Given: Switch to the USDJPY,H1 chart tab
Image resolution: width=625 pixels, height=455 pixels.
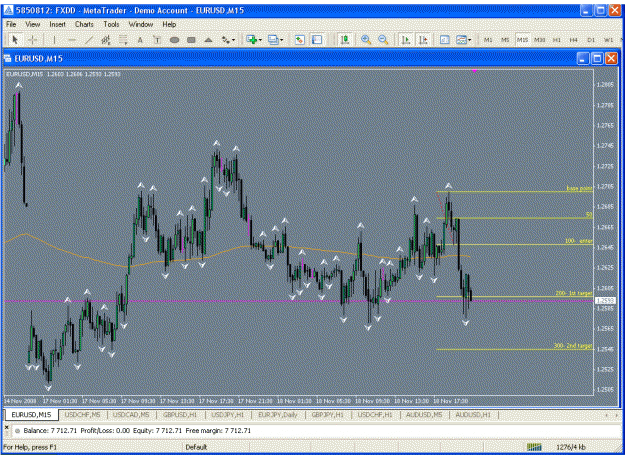Looking at the screenshot, I should 228,415.
